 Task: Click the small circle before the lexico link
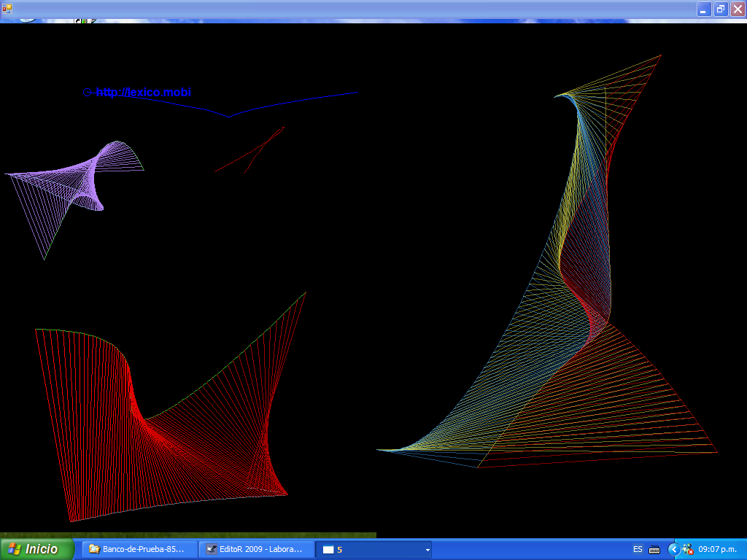pos(87,93)
